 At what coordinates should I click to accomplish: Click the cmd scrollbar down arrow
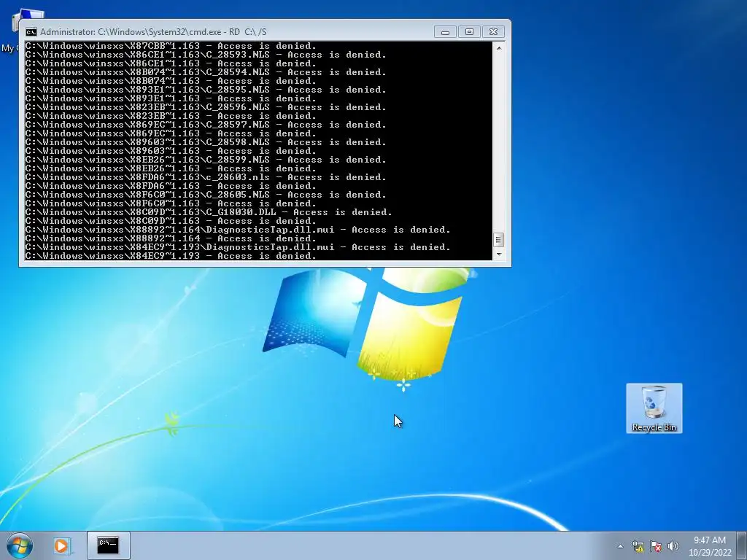pyautogui.click(x=498, y=254)
